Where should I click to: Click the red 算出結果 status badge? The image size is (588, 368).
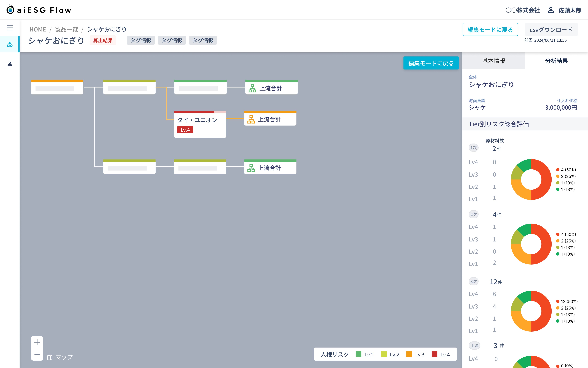[x=103, y=40]
